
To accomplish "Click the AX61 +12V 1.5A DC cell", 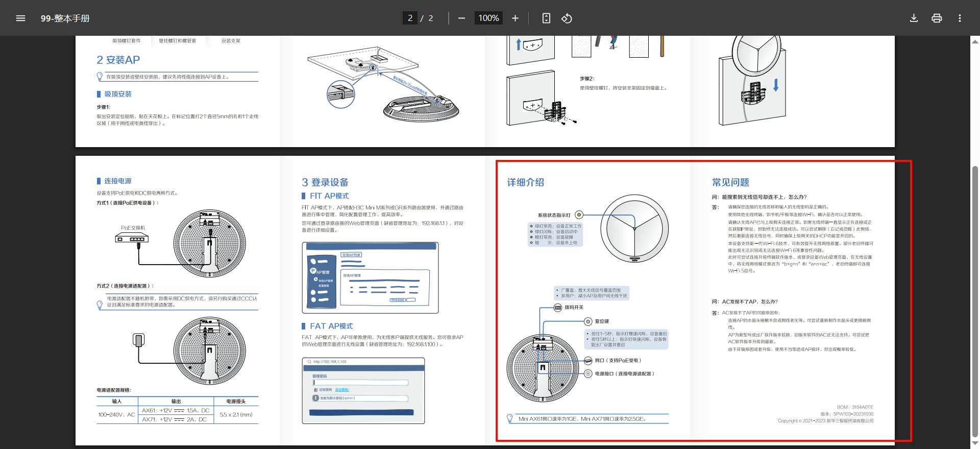I will pos(176,411).
